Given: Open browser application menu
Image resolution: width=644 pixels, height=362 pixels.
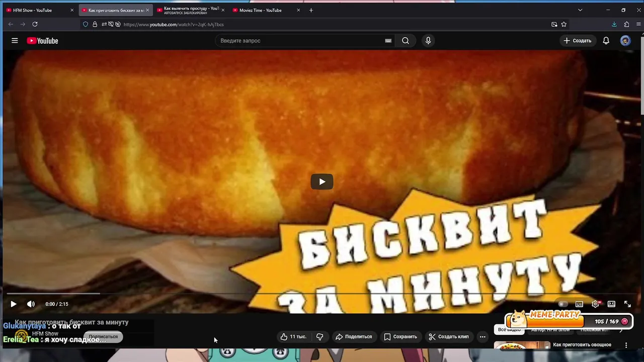Looking at the screenshot, I should [637, 24].
